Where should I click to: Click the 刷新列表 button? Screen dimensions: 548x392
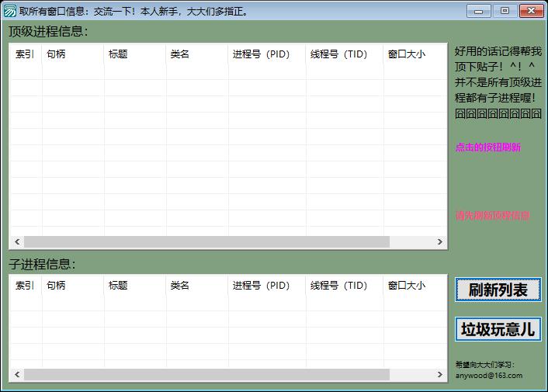pyautogui.click(x=498, y=290)
